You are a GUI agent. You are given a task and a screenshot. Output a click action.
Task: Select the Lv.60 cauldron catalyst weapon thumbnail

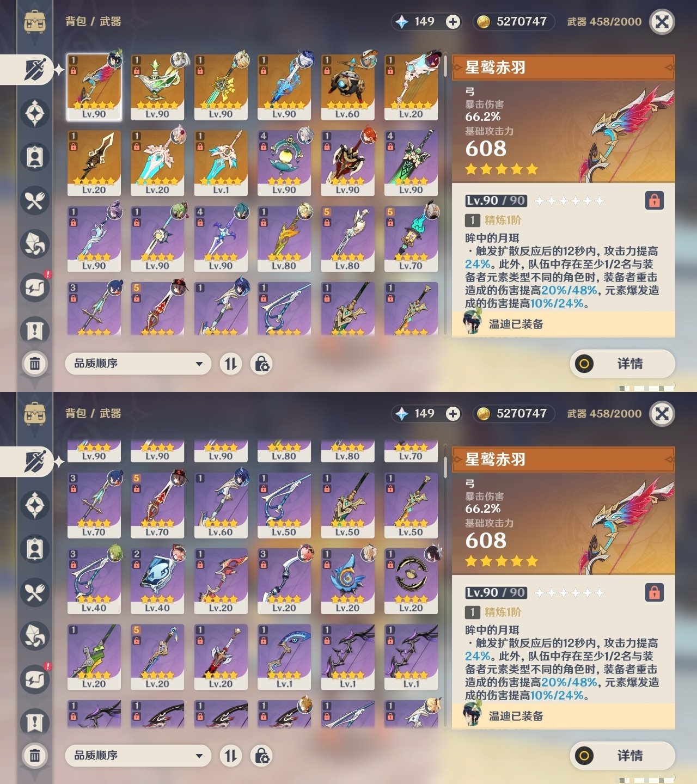[x=347, y=87]
